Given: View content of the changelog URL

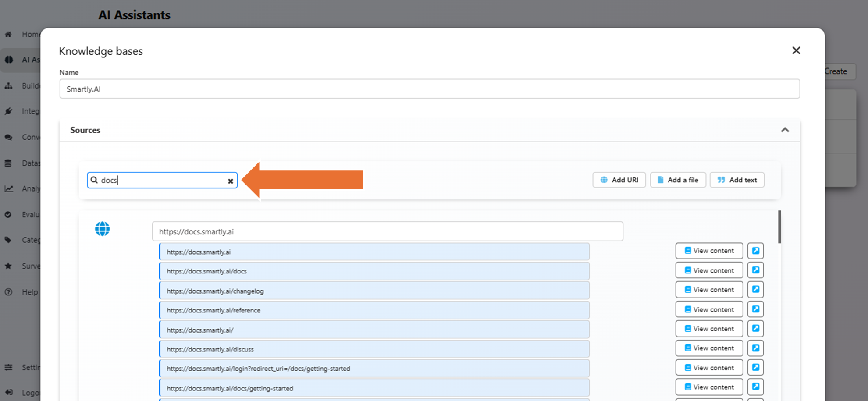Looking at the screenshot, I should pyautogui.click(x=709, y=290).
